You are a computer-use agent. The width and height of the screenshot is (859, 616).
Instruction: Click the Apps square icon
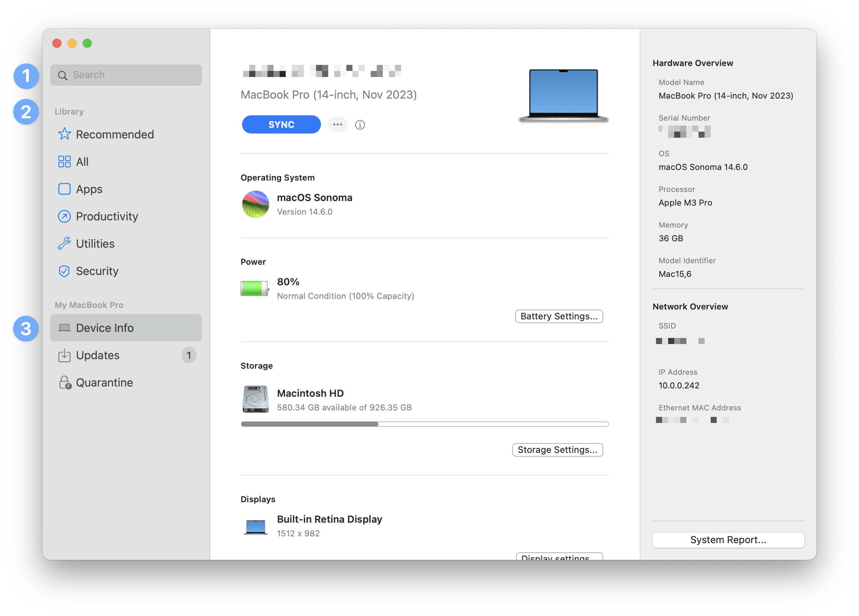click(64, 189)
